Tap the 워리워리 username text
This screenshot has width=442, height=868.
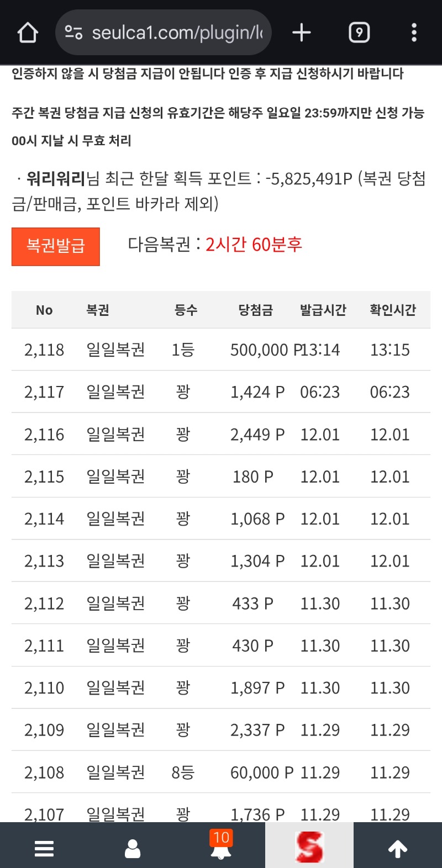pos(56,179)
